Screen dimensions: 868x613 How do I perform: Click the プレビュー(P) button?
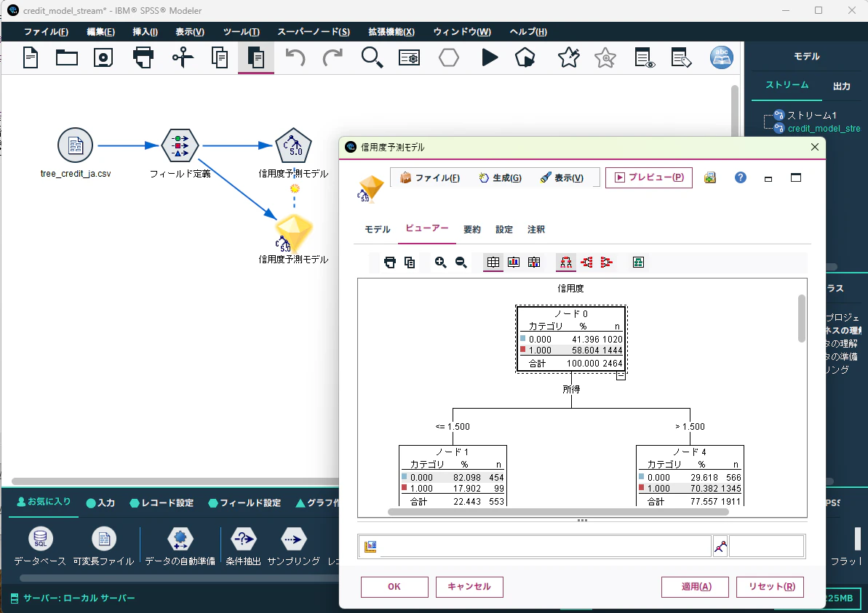[x=649, y=177]
